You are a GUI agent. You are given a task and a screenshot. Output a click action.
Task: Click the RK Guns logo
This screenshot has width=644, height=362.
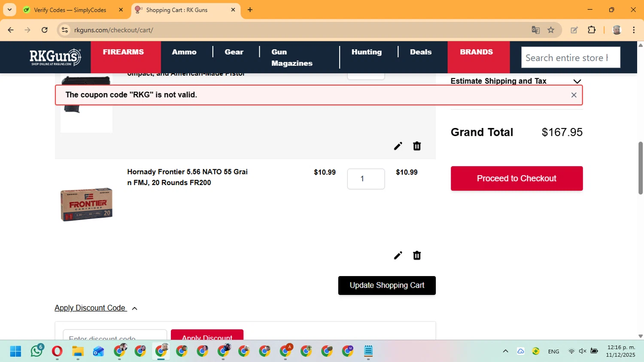click(x=55, y=57)
